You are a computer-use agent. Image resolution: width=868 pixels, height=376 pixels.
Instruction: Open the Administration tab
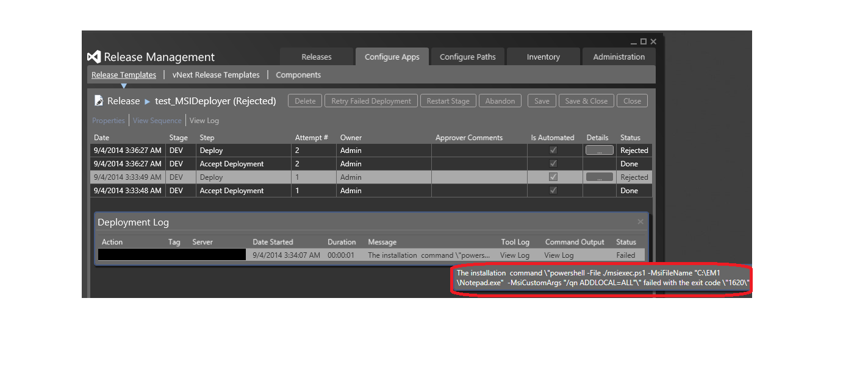619,57
